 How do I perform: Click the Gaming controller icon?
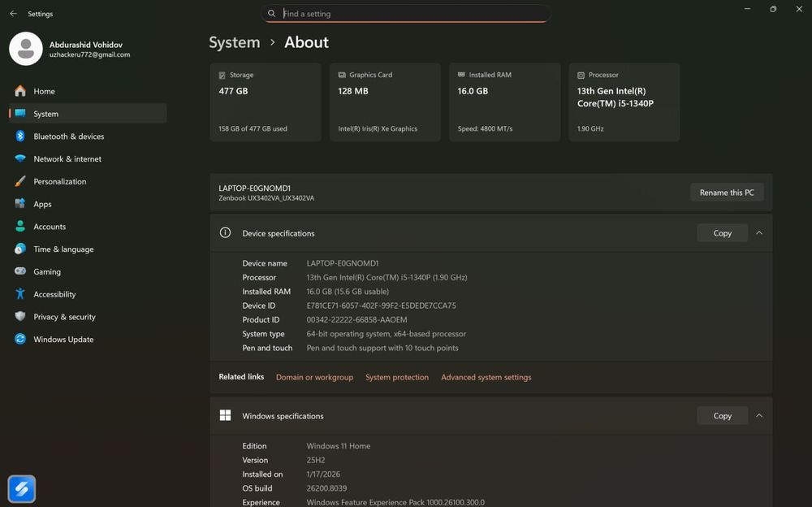tap(20, 271)
